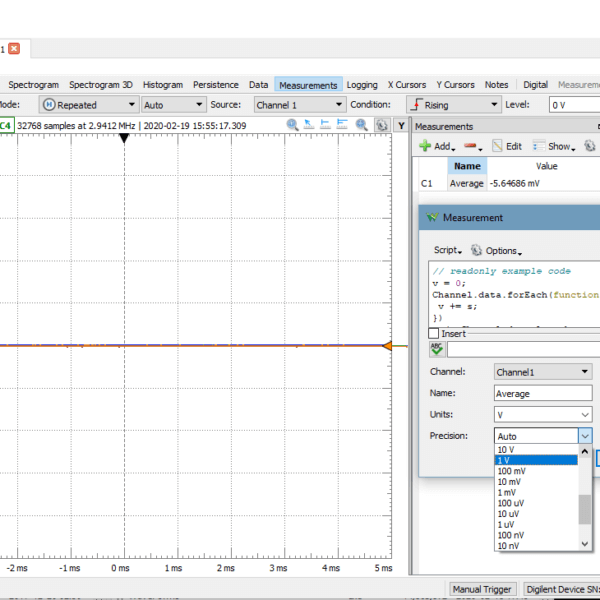Open the Spectrogram 3D view
600x600 pixels.
[101, 85]
